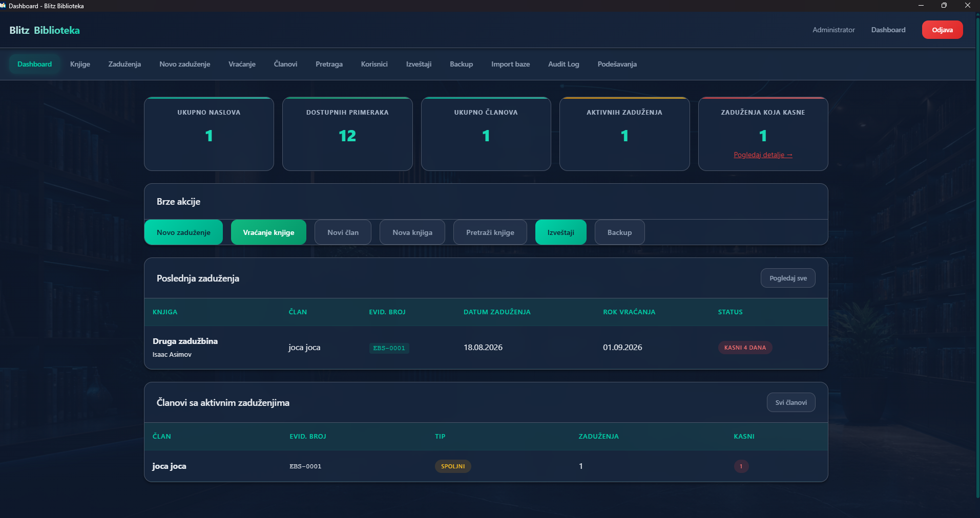Viewport: 980px width, 518px height.
Task: Go to the Knjige tab
Action: pyautogui.click(x=80, y=64)
